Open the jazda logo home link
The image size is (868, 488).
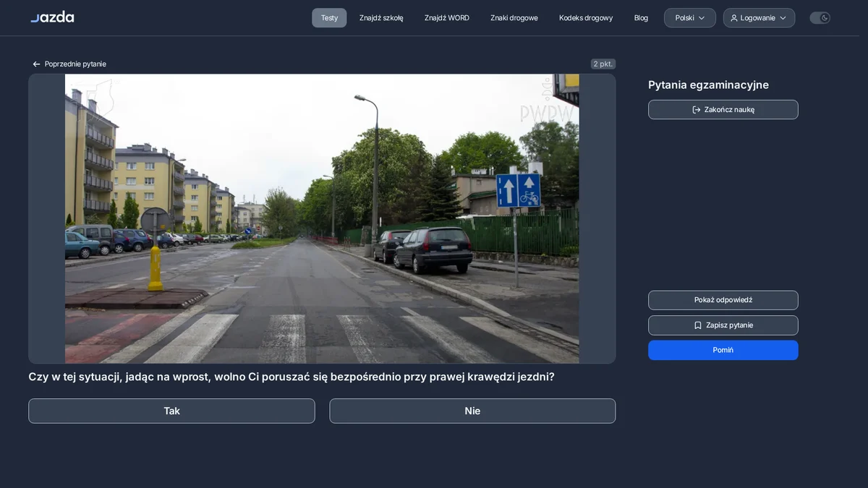click(52, 17)
